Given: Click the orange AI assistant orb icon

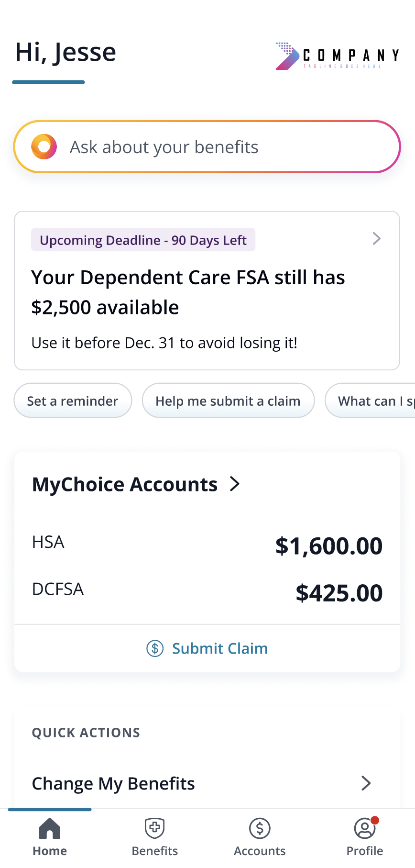Looking at the screenshot, I should point(44,146).
